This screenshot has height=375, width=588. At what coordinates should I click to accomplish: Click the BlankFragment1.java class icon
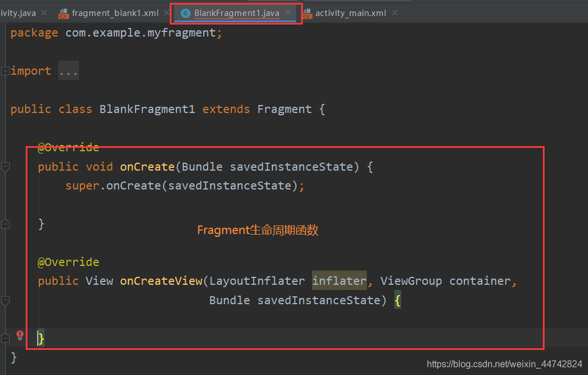(185, 14)
